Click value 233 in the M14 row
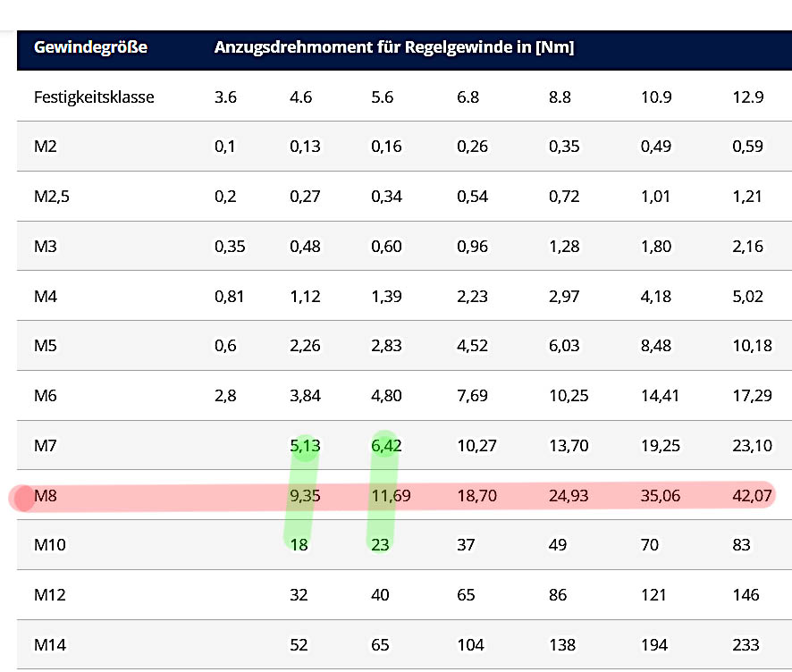 (746, 644)
